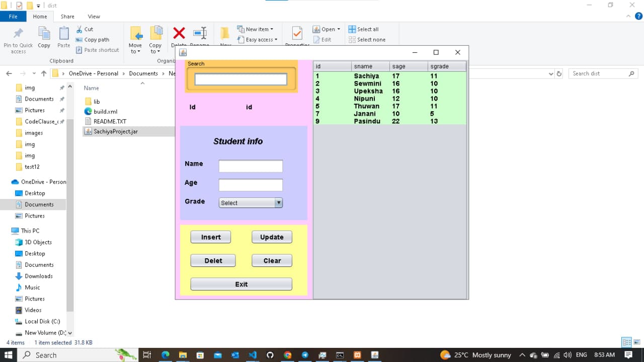Click the red Delete icon in ribbon
This screenshot has width=644, height=362.
(179, 34)
